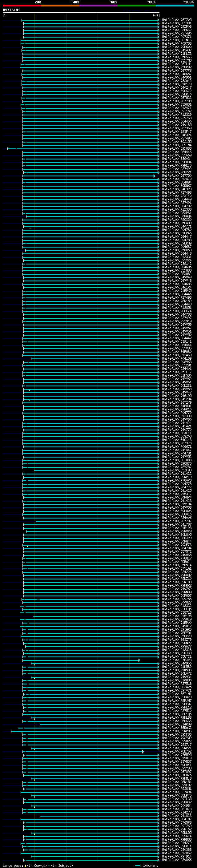
Task: Select the AV776191 query label
Action: click(x=11, y=10)
